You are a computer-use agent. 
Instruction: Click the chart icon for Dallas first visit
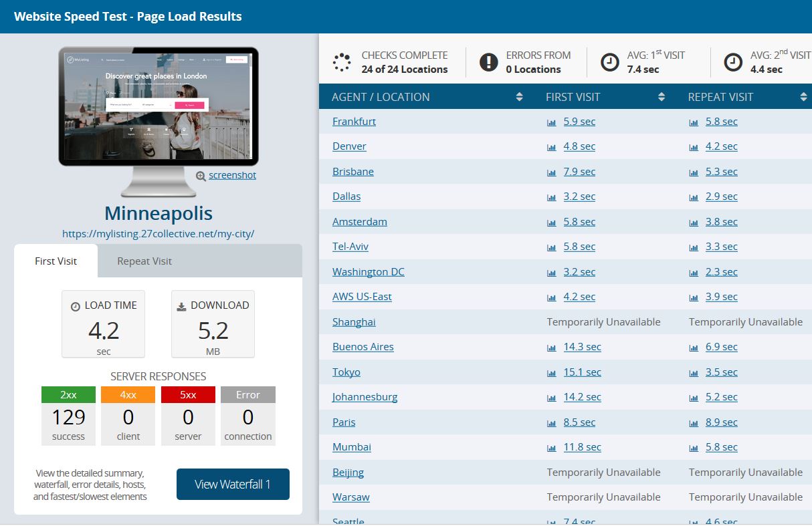tap(552, 197)
